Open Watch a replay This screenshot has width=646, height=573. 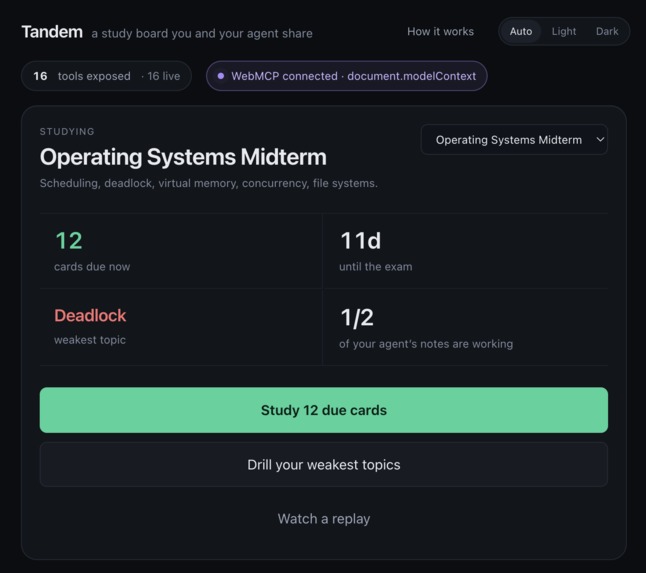pos(324,519)
